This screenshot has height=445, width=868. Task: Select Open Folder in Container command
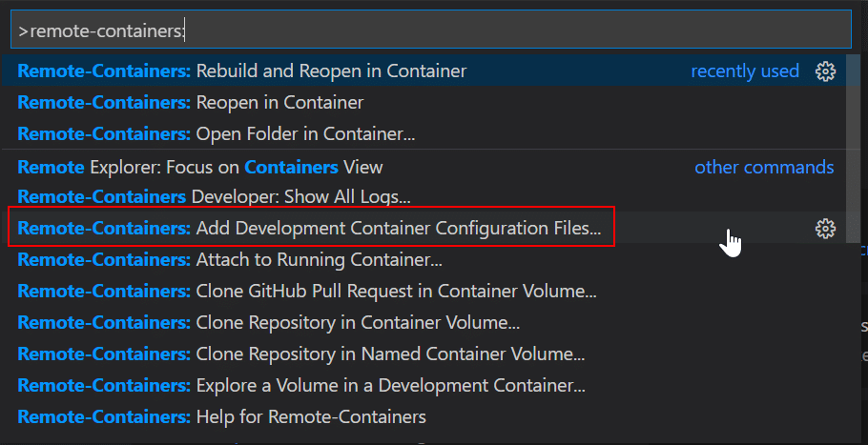click(424, 133)
